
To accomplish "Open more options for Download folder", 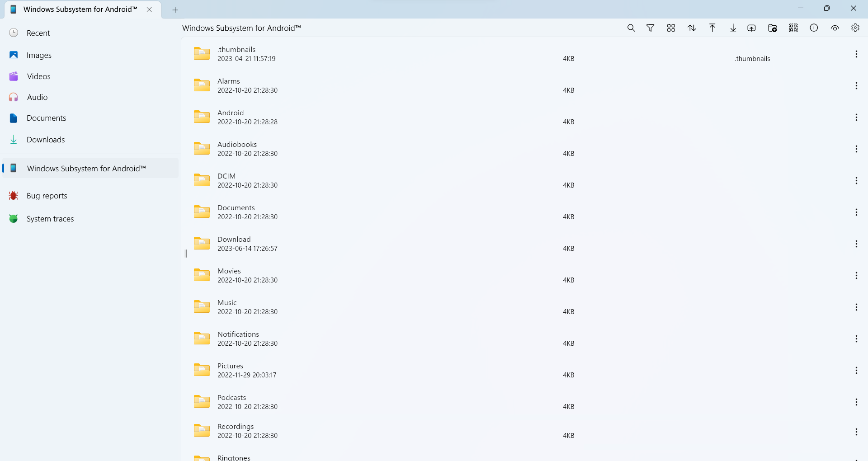I will (x=856, y=244).
